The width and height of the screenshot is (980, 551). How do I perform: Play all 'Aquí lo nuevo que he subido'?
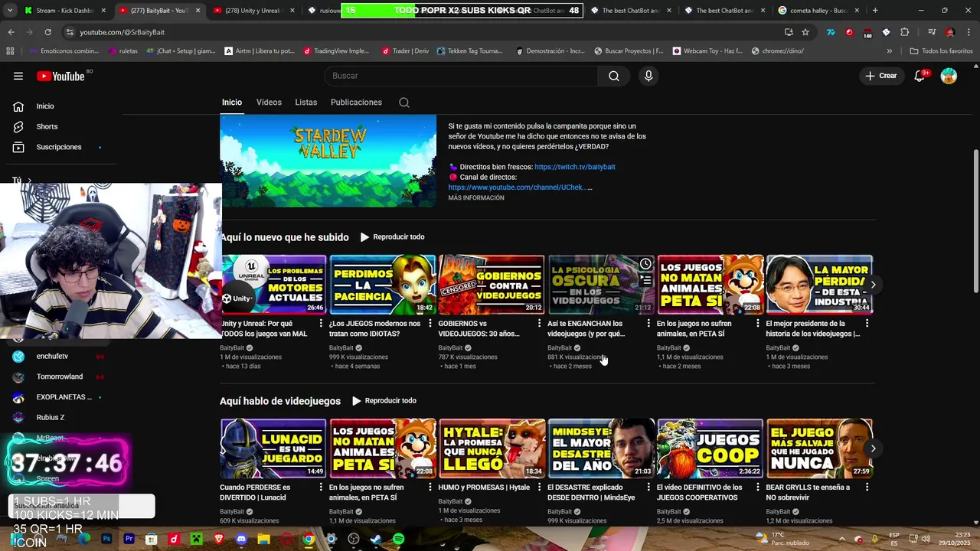pyautogui.click(x=392, y=237)
